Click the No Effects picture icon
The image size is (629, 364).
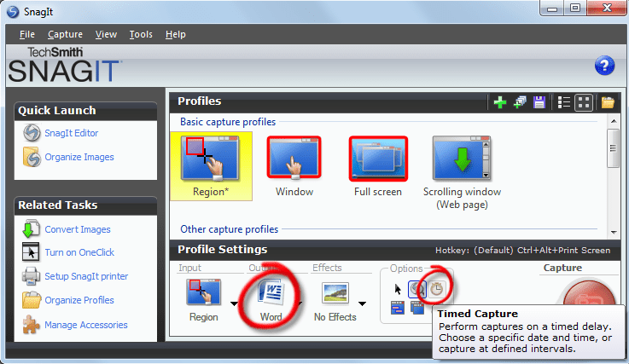pyautogui.click(x=335, y=292)
